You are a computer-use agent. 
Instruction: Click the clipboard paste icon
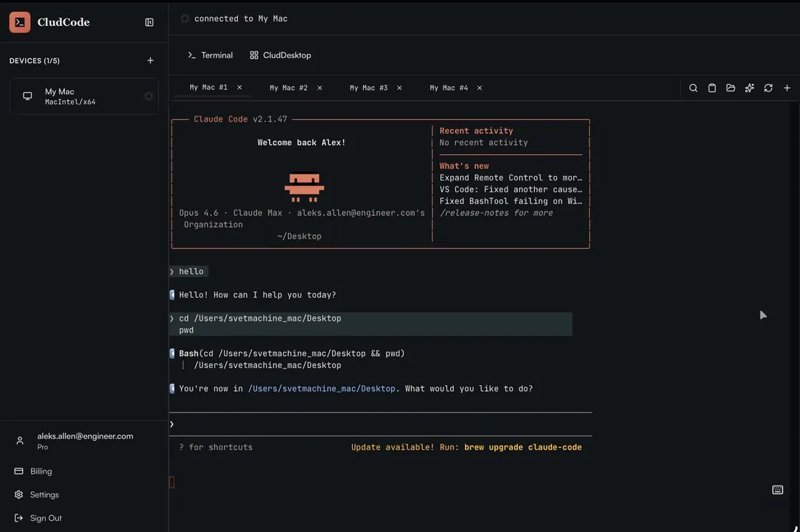(711, 86)
